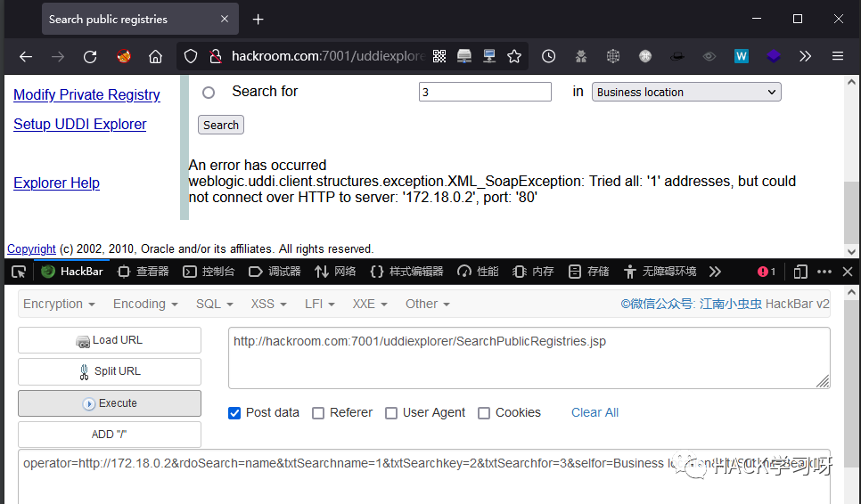Go back to the previous page
This screenshot has height=504, width=861.
coord(26,56)
